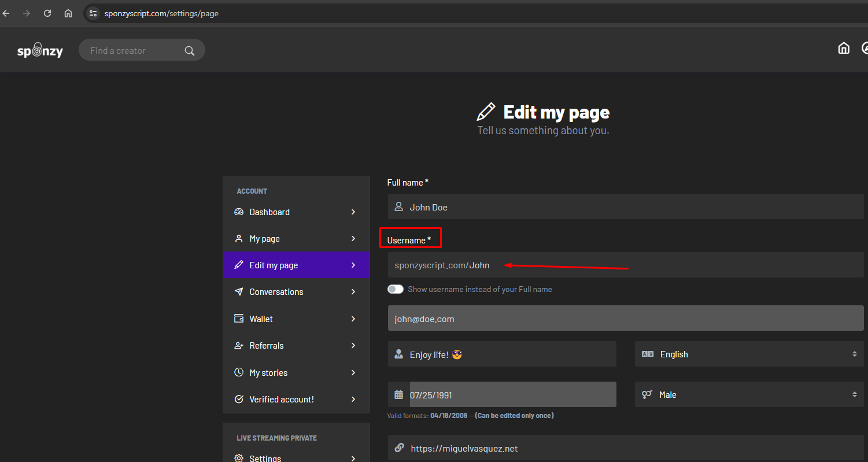Click the person icon in Full name field

pyautogui.click(x=398, y=206)
